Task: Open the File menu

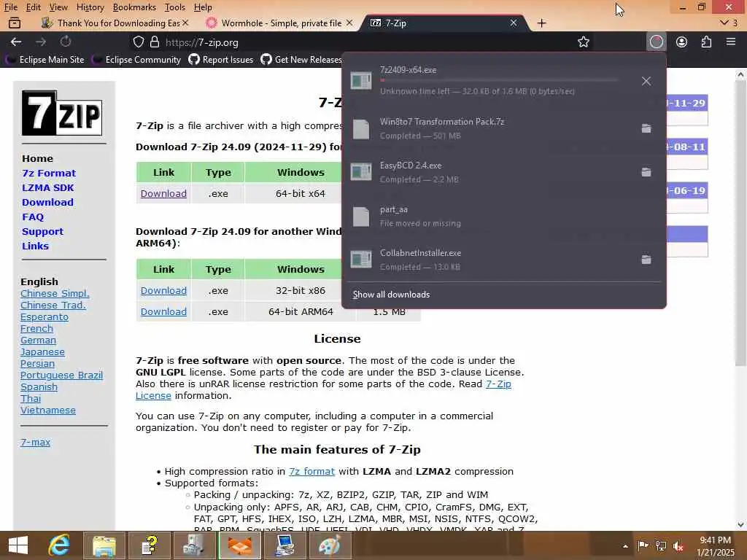Action: [x=10, y=7]
